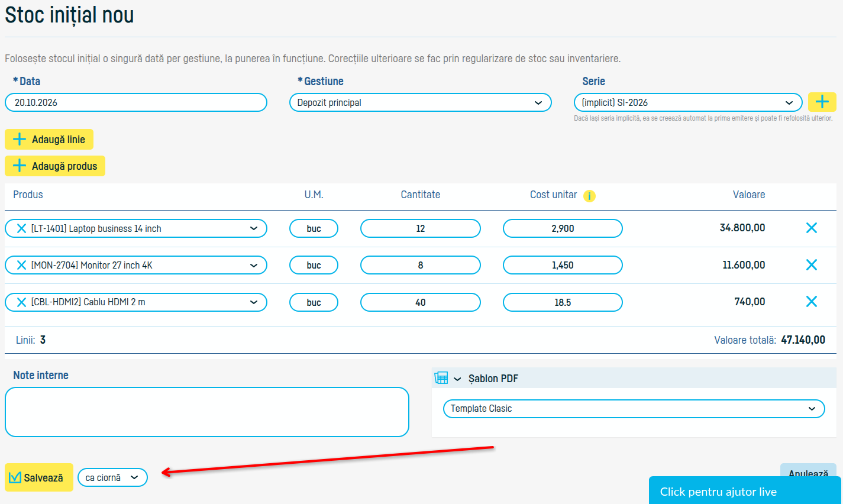Screen dimensions: 843x504
Task: Click the yellow plus button beside Serie
Action: (822, 102)
